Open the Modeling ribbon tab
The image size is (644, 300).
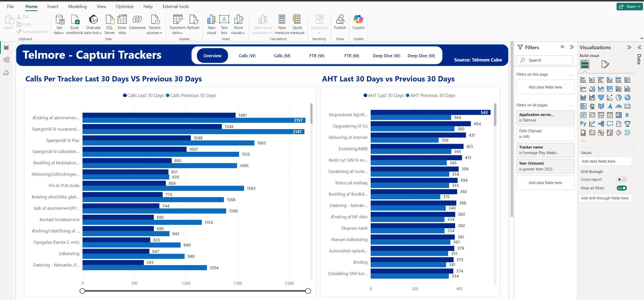click(77, 7)
